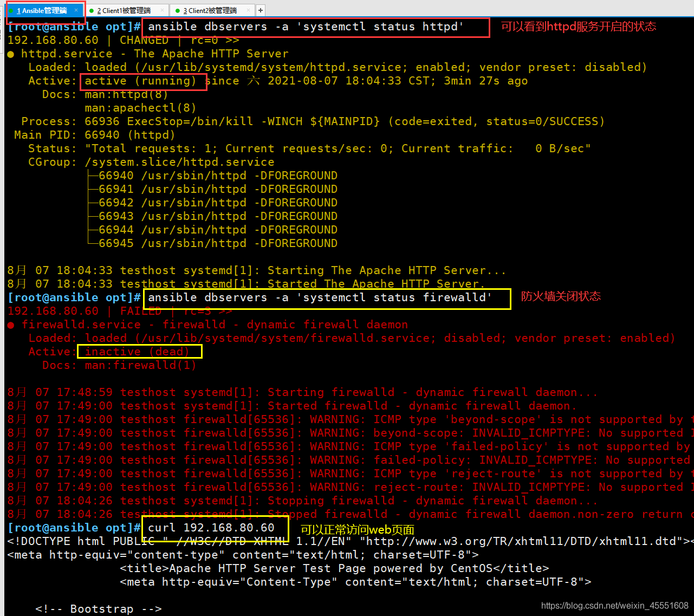Click the 'inactive (dead)' status text
This screenshot has height=616, width=694.
pyautogui.click(x=138, y=352)
